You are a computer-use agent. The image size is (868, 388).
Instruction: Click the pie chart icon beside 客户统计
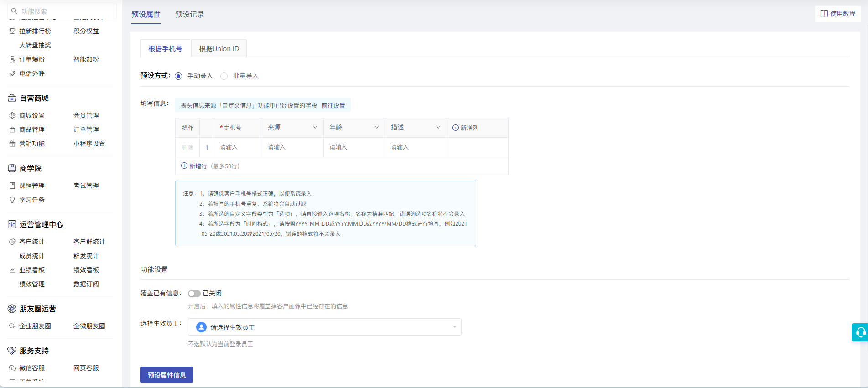[x=12, y=242]
